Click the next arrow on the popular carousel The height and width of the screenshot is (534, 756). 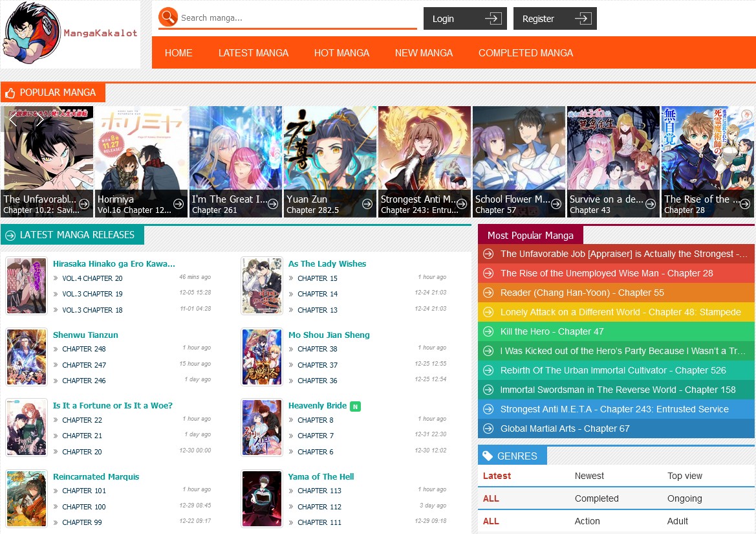[39, 120]
